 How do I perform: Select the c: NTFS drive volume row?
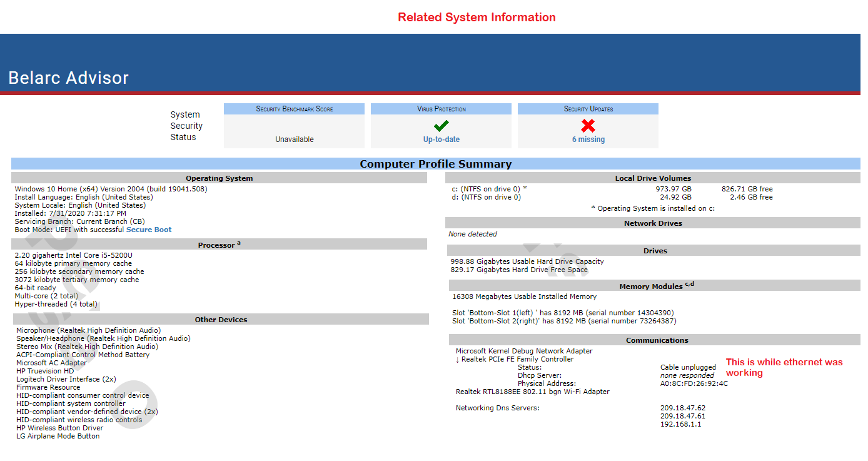pyautogui.click(x=612, y=189)
